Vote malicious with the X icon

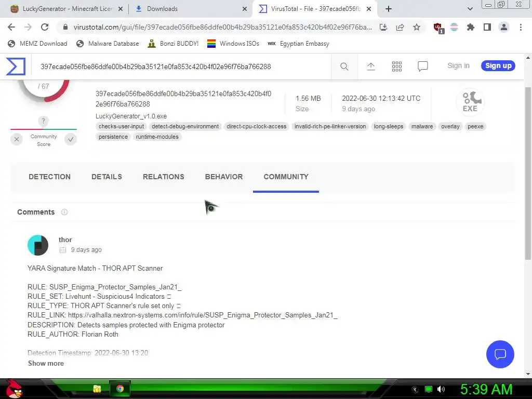(x=17, y=139)
